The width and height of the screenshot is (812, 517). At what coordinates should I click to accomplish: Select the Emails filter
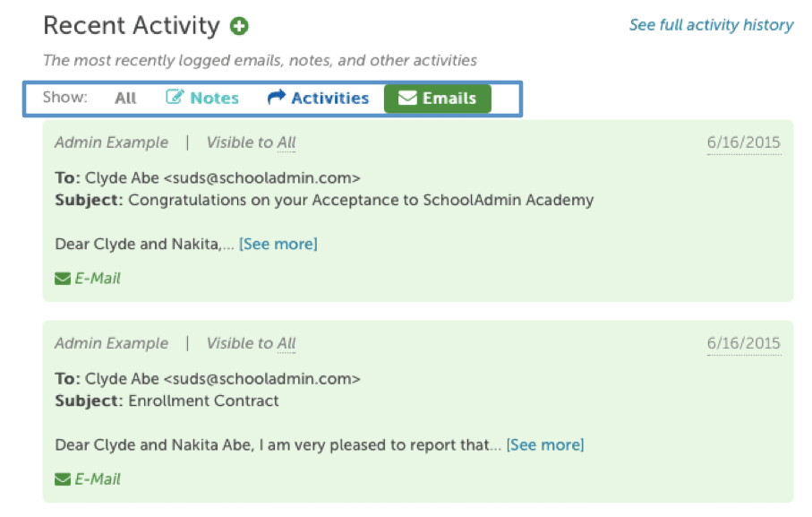(x=438, y=99)
